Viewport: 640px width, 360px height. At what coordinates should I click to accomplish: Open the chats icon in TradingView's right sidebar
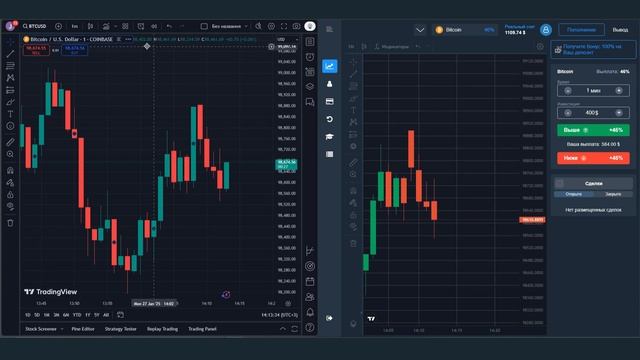(x=310, y=102)
